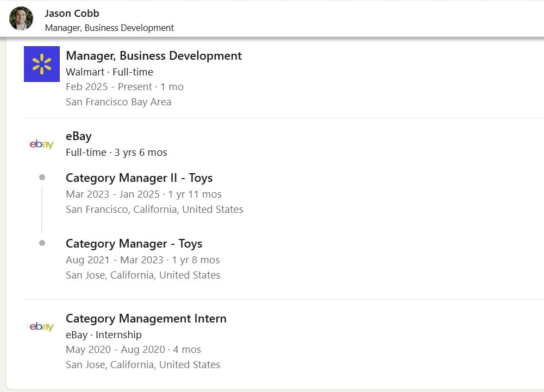
Task: Click the May 2020 - Aug 2020 date text
Action: [116, 350]
